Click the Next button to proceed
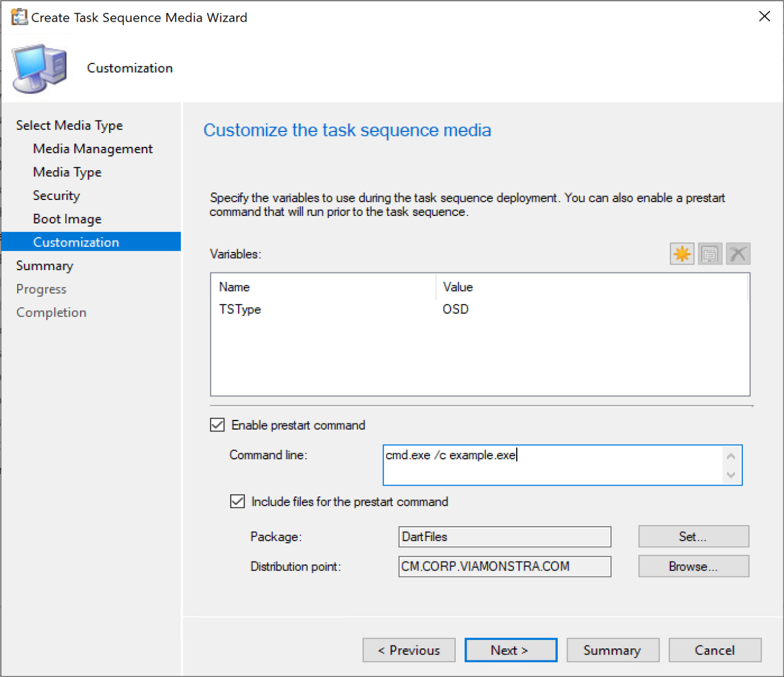The width and height of the screenshot is (784, 677). tap(510, 650)
